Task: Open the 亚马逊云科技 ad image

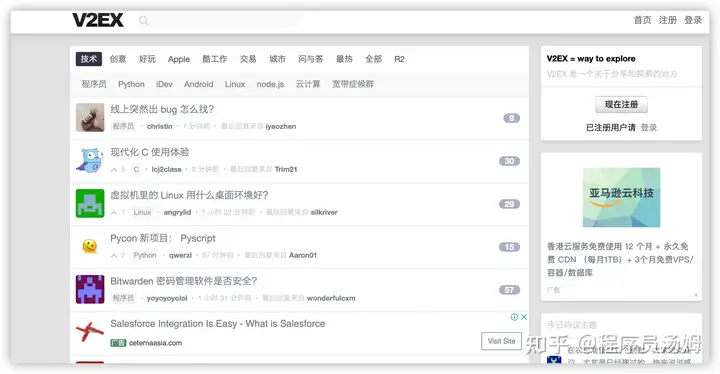Action: [x=621, y=197]
